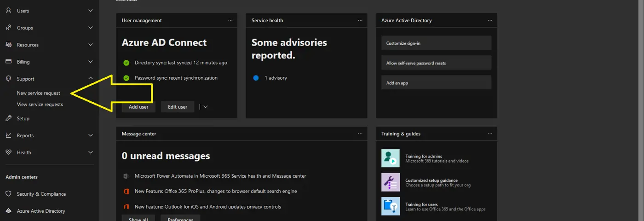644x221 pixels.
Task: Open Training & guides card more options
Action: [x=490, y=134]
